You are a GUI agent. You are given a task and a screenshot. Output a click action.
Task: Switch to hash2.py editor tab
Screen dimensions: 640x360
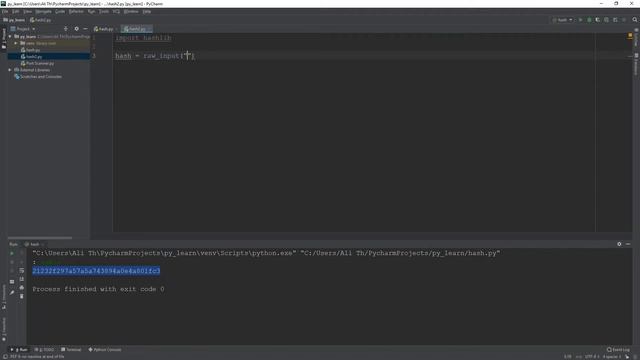click(137, 29)
